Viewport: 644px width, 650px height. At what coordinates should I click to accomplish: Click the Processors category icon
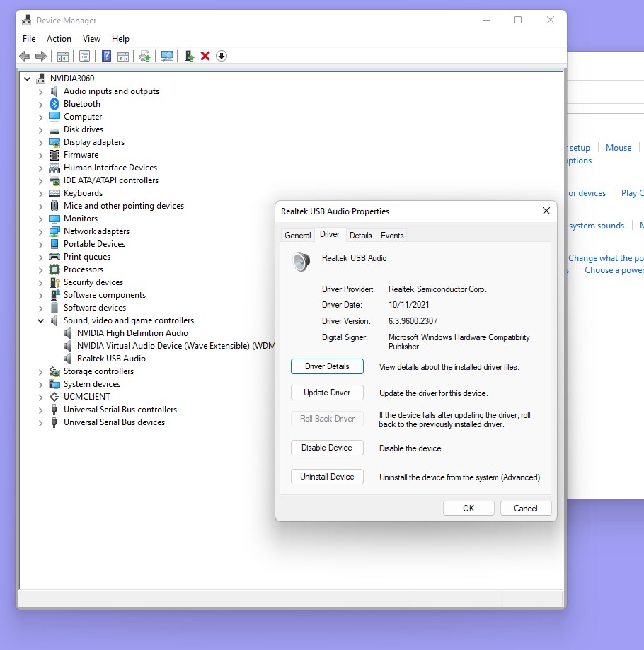(x=54, y=269)
